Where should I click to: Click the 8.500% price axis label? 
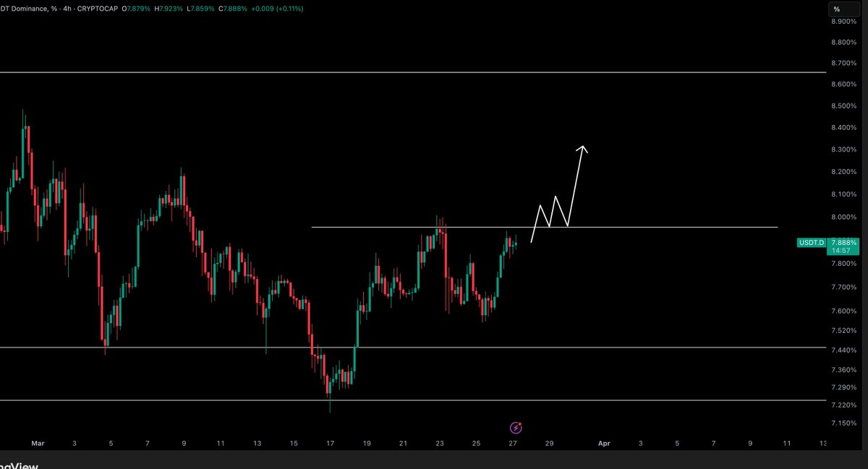click(x=845, y=106)
